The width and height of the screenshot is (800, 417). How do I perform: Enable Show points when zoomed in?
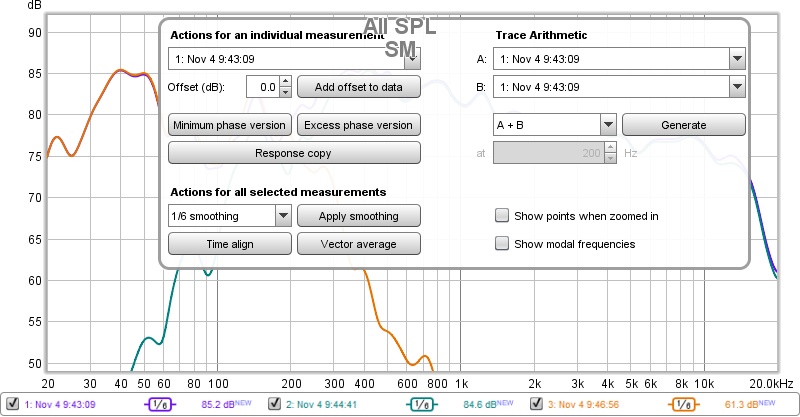point(502,215)
